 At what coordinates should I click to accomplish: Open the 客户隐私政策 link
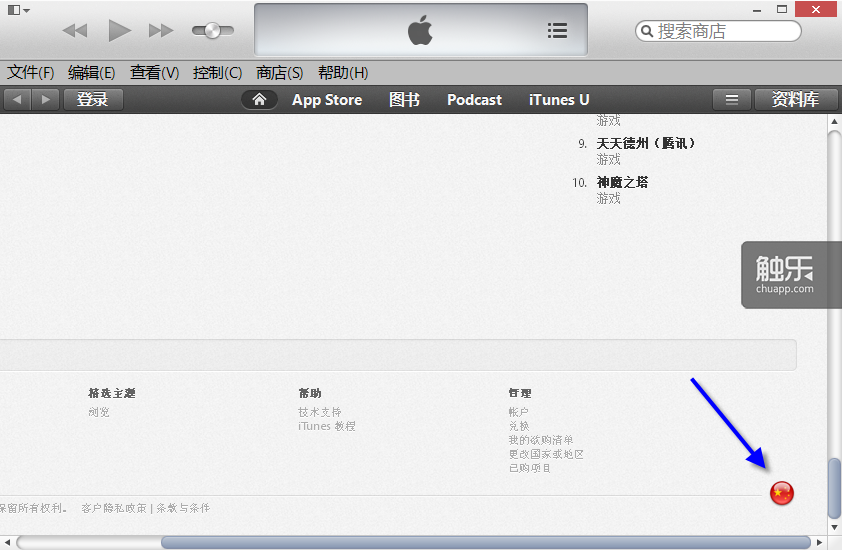pyautogui.click(x=114, y=508)
